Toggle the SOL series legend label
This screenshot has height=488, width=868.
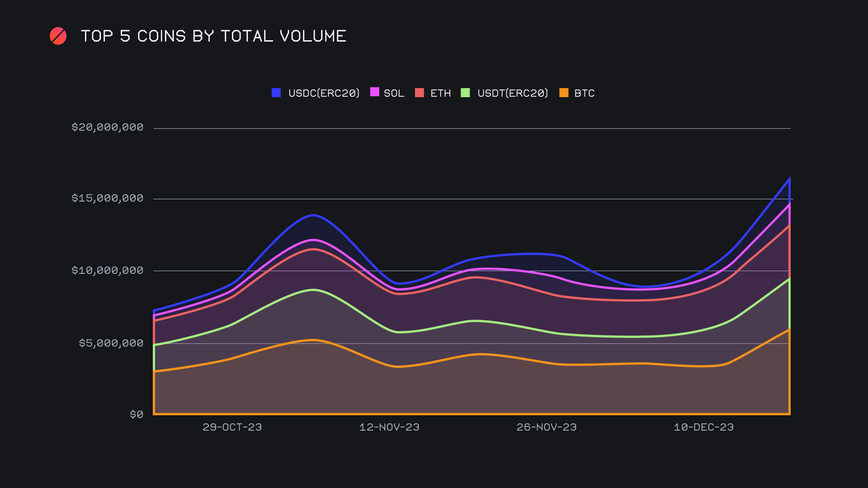point(394,93)
